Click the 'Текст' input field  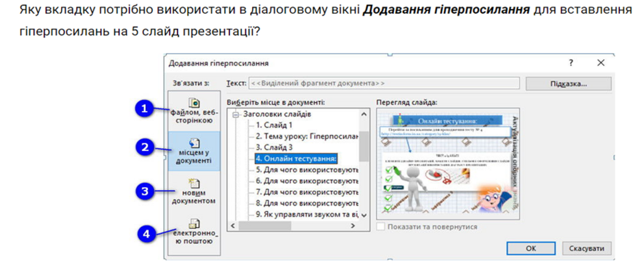(x=384, y=83)
